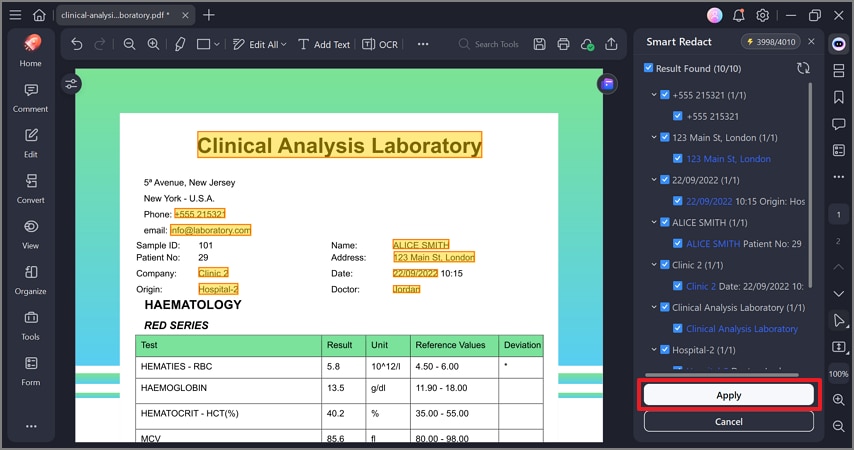Viewport: 854px width, 450px height.
Task: Open the Form sidebar item
Action: (30, 372)
